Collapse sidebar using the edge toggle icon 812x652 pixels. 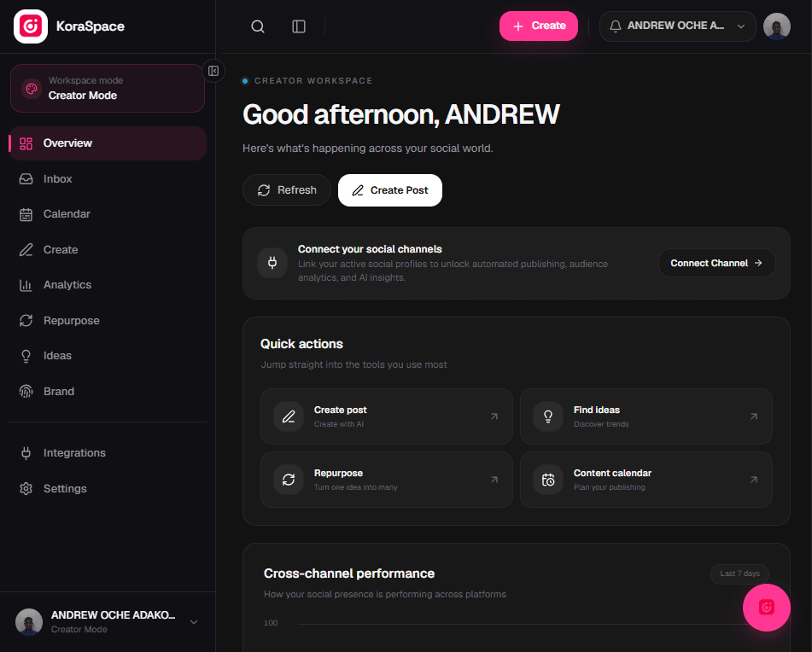(x=213, y=71)
